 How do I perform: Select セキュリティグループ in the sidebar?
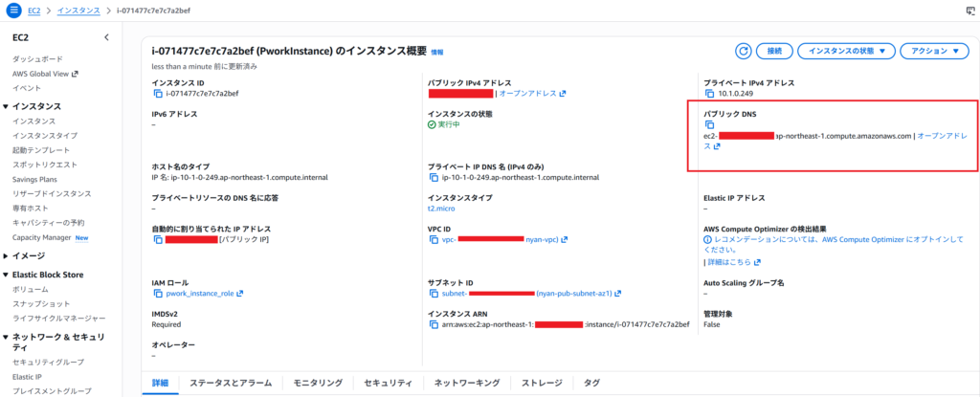48,362
